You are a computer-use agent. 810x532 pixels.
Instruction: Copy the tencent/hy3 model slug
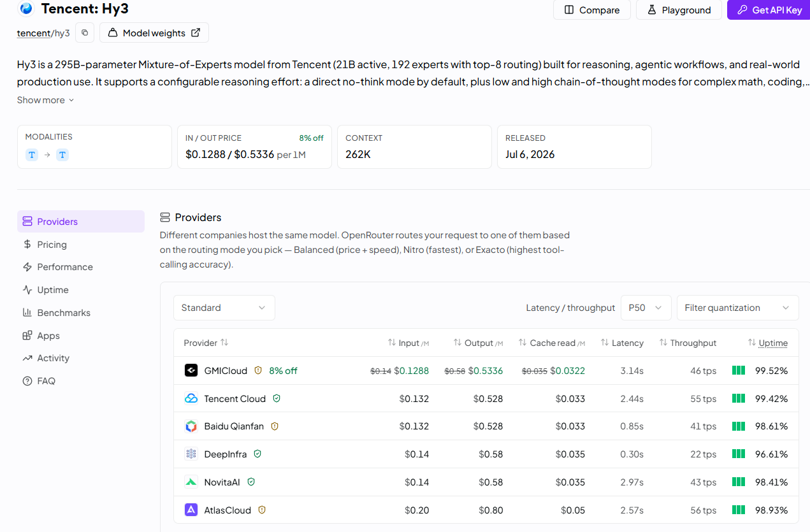pyautogui.click(x=85, y=32)
